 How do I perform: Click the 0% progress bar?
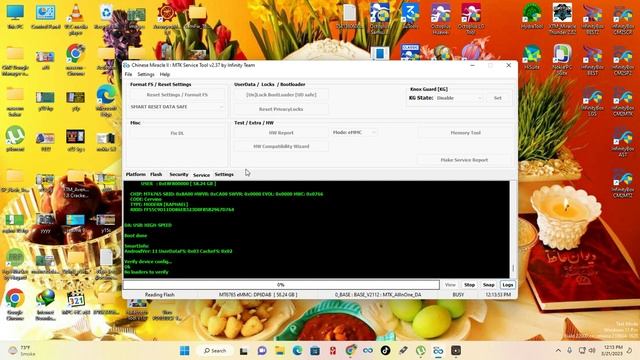[x=281, y=284]
